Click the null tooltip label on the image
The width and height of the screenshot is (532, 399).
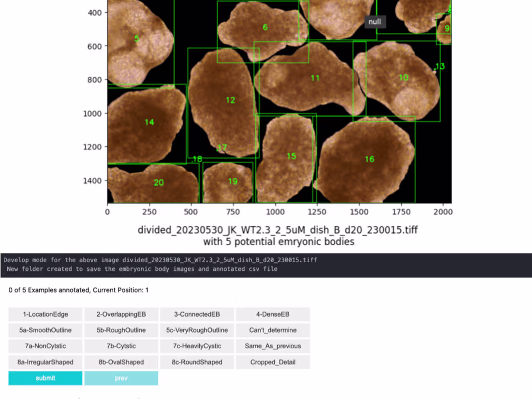(375, 22)
